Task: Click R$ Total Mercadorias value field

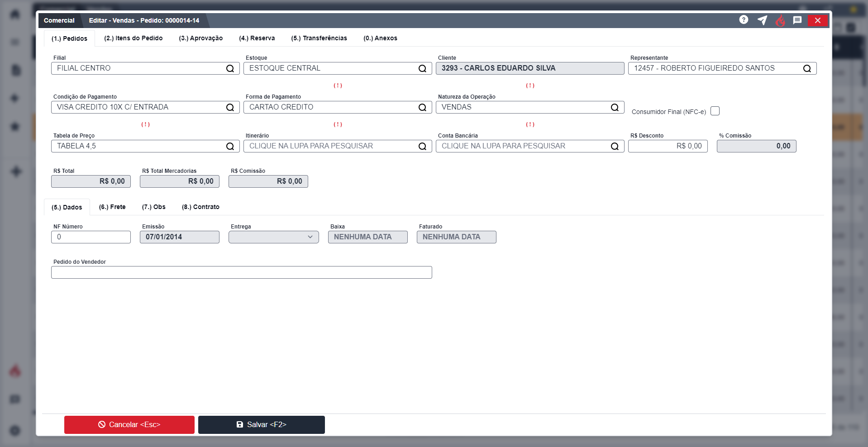Action: pos(180,181)
